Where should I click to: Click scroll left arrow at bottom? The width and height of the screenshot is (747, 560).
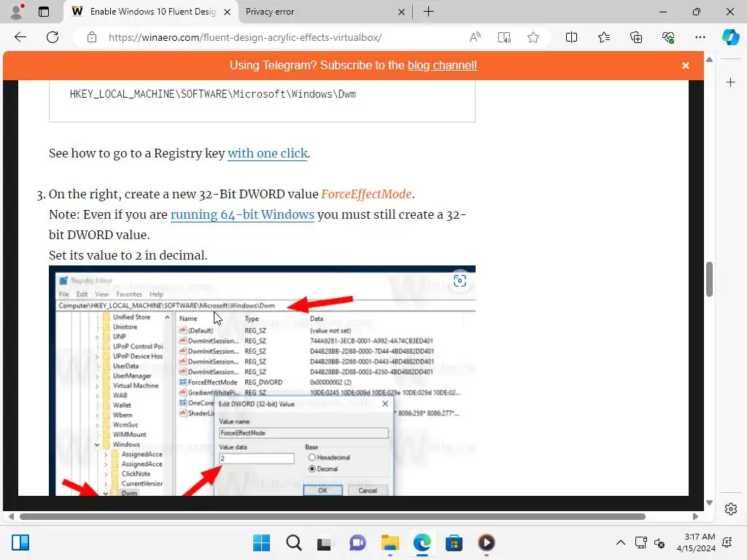11,517
